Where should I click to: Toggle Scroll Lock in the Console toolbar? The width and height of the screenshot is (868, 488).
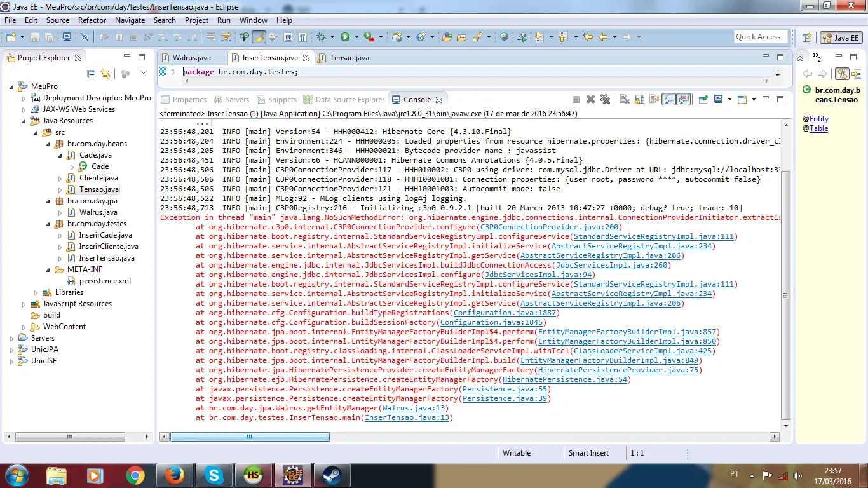(639, 99)
